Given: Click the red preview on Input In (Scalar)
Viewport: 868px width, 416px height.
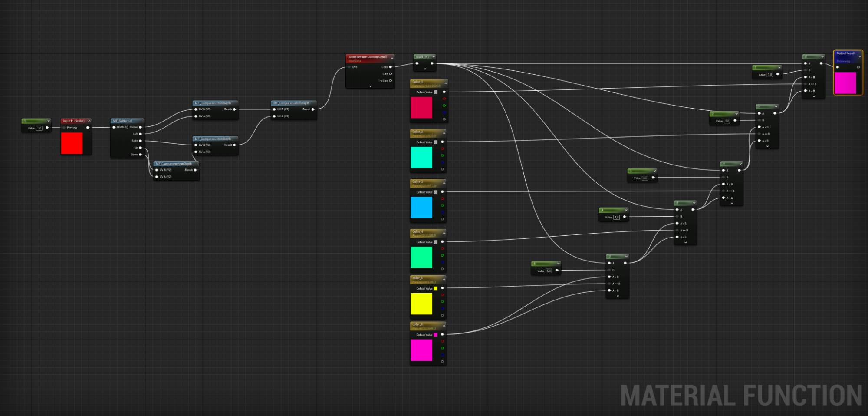Looking at the screenshot, I should click(72, 143).
